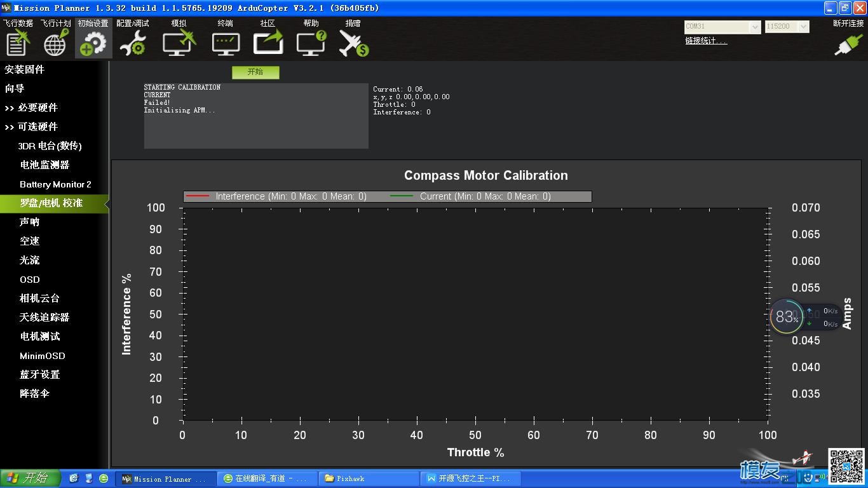868x488 pixels.
Task: Click the Interference legend entry
Action: 276,196
